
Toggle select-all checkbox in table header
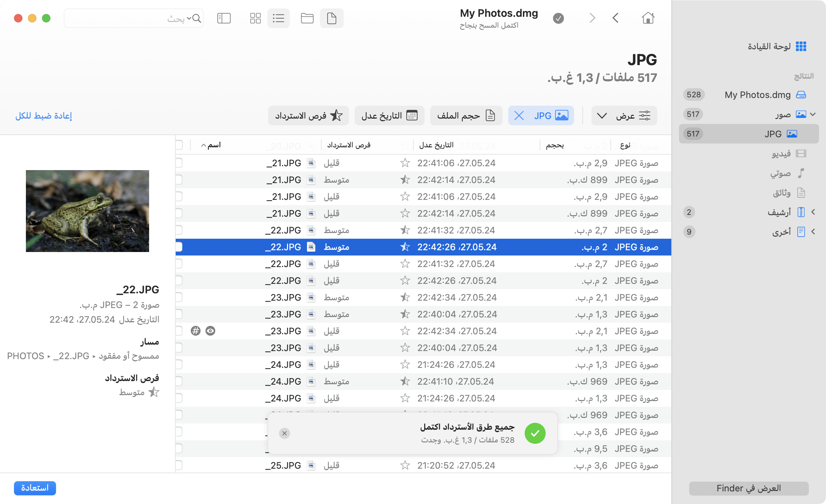179,145
